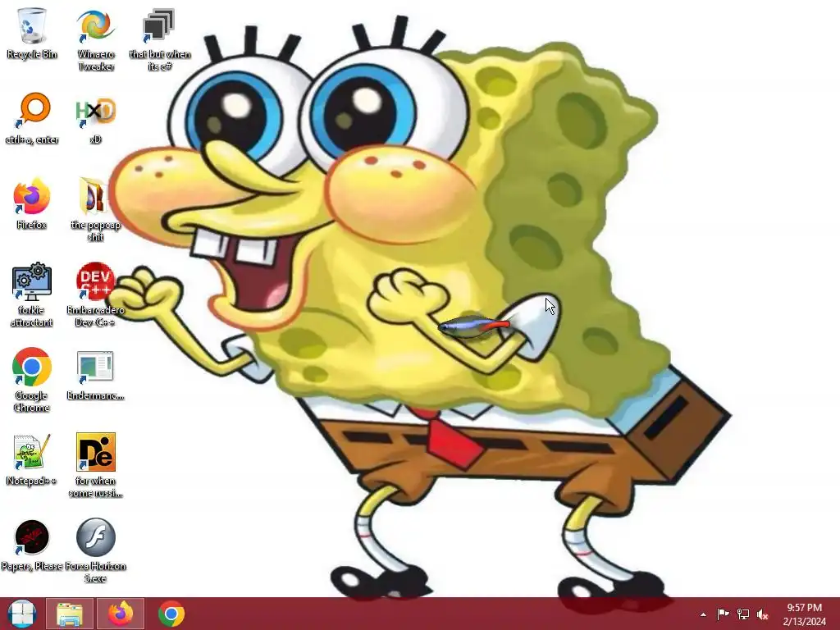Open Action Center flag icon
Screen dimensions: 840x630
pyautogui.click(x=723, y=614)
